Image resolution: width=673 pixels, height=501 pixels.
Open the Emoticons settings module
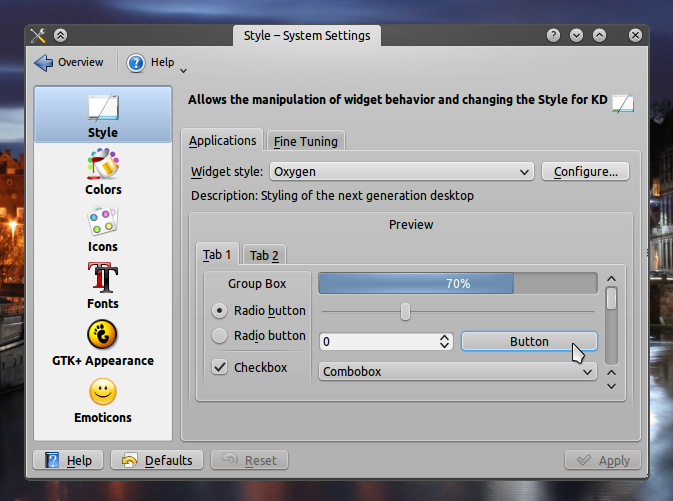103,401
